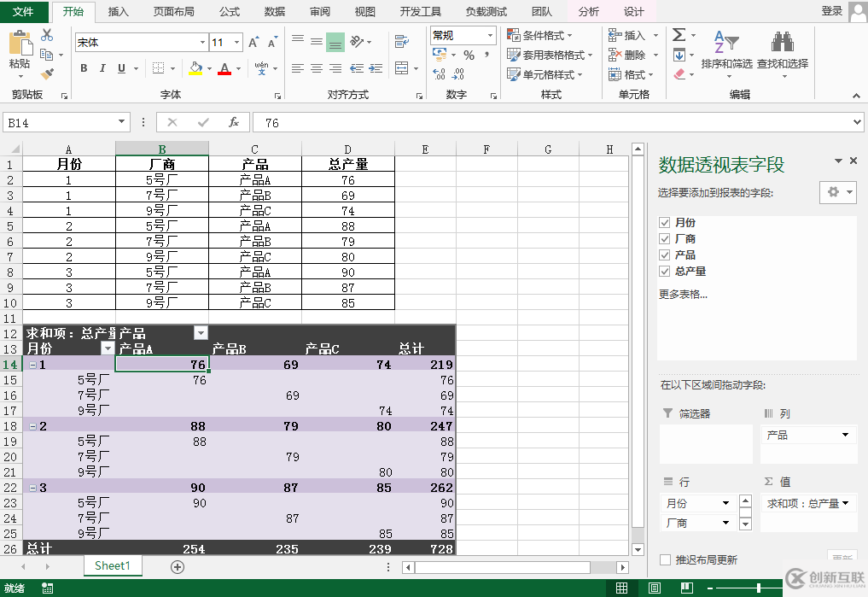The image size is (868, 597).
Task: Click the Fill down icon
Action: 679,55
